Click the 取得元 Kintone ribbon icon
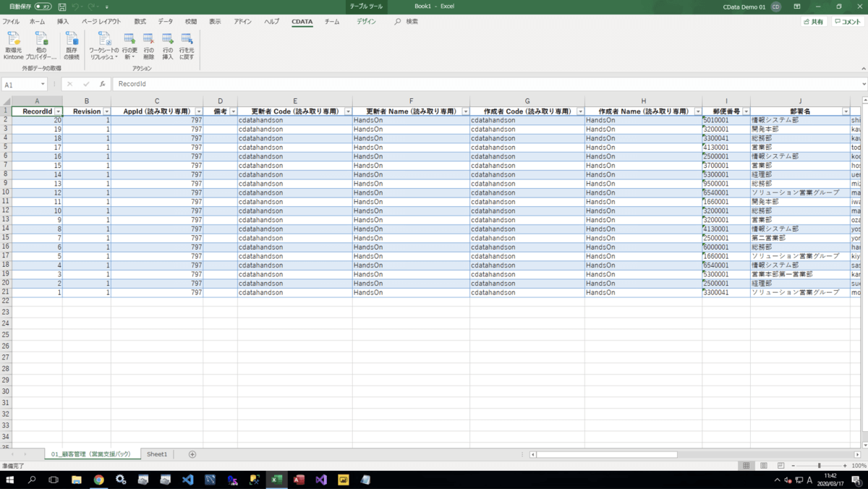Viewport: 868px width, 489px height. 14,46
